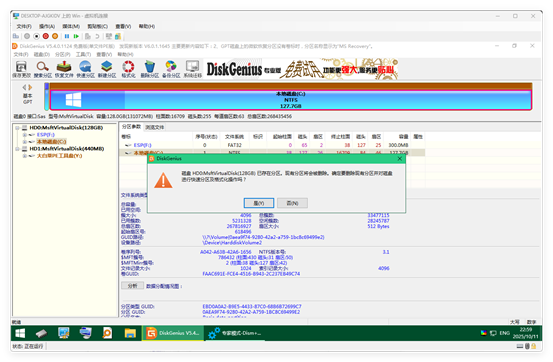The image size is (553, 362).
Task: Expand the 本地磁盘(C:) tree node
Action: pyautogui.click(x=24, y=142)
